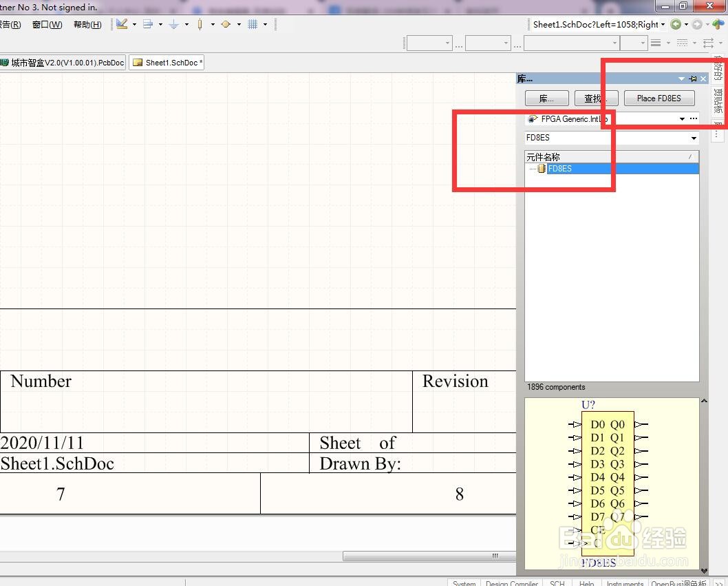Viewport: 728px width, 586px height.
Task: Sort by 元件名称 column header
Action: click(612, 157)
